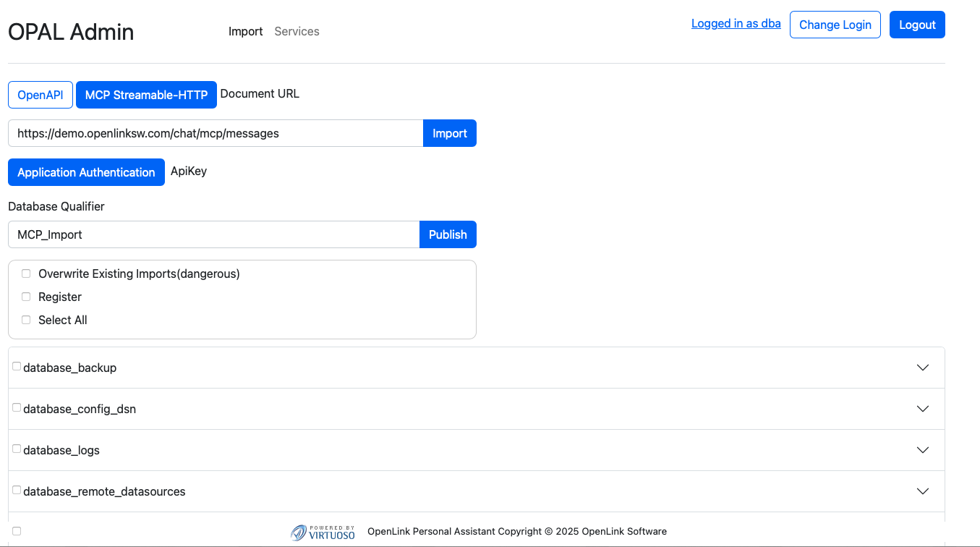
Task: Click the Database Qualifier input field
Action: [x=214, y=234]
